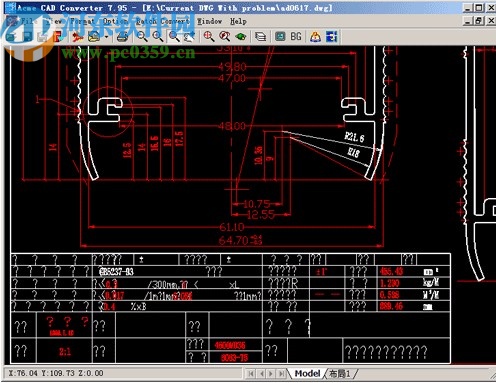This screenshot has height=383, width=496.
Task: Click the red realtime zoom magnifier icon
Action: pyautogui.click(x=225, y=36)
